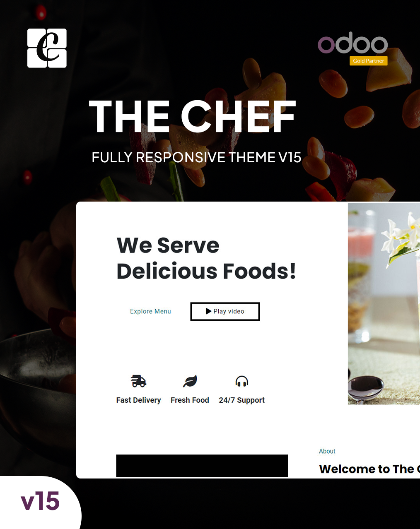Click the Fast Delivery truck icon
The image size is (420, 529).
point(139,381)
